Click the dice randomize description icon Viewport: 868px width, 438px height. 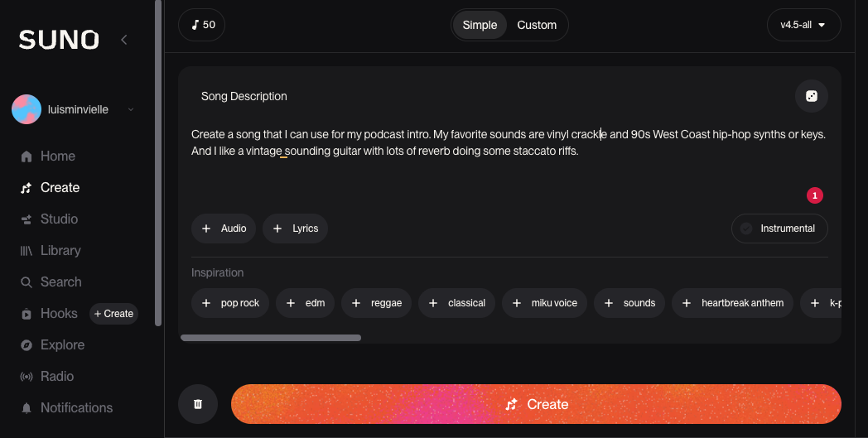click(811, 96)
